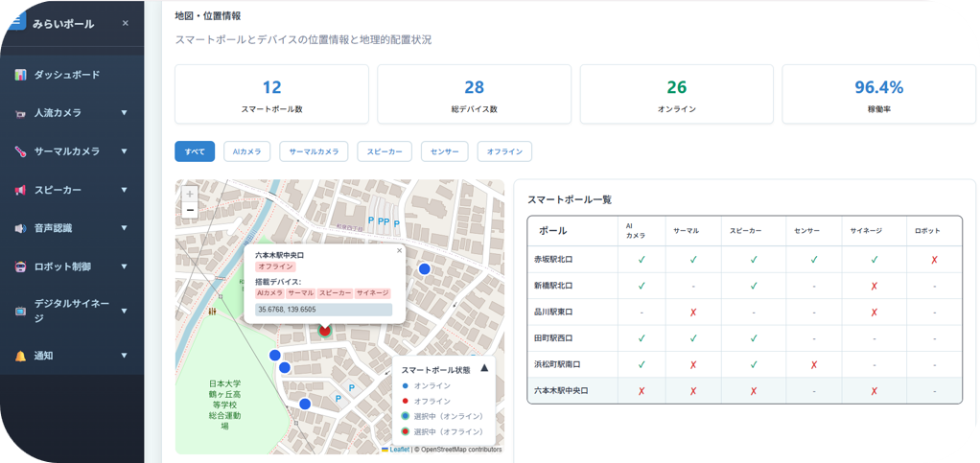Open the Leaflet attribution link
The width and height of the screenshot is (980, 463).
399,449
